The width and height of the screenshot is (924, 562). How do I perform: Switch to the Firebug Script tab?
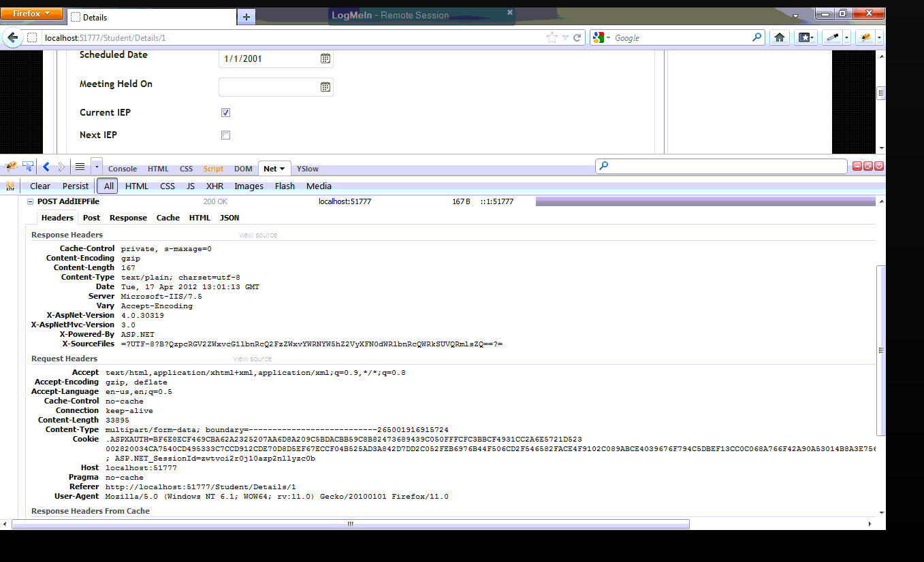click(x=213, y=169)
